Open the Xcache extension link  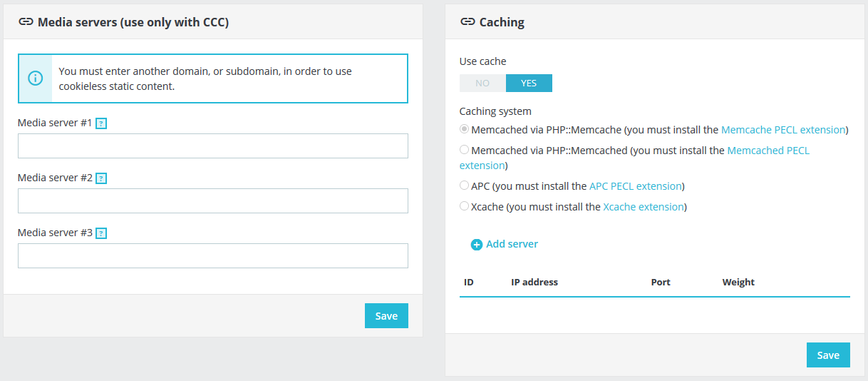[x=644, y=207]
